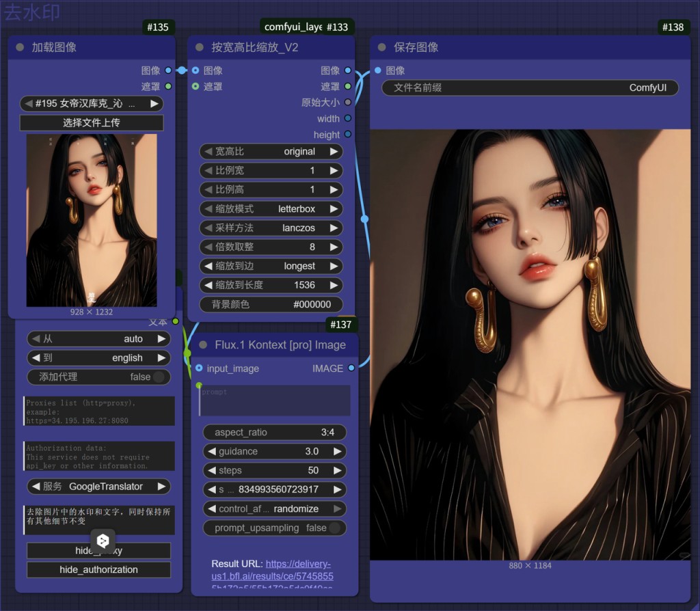Click the 背景颜色 #000000 field
The height and width of the screenshot is (611, 700).
tap(271, 304)
